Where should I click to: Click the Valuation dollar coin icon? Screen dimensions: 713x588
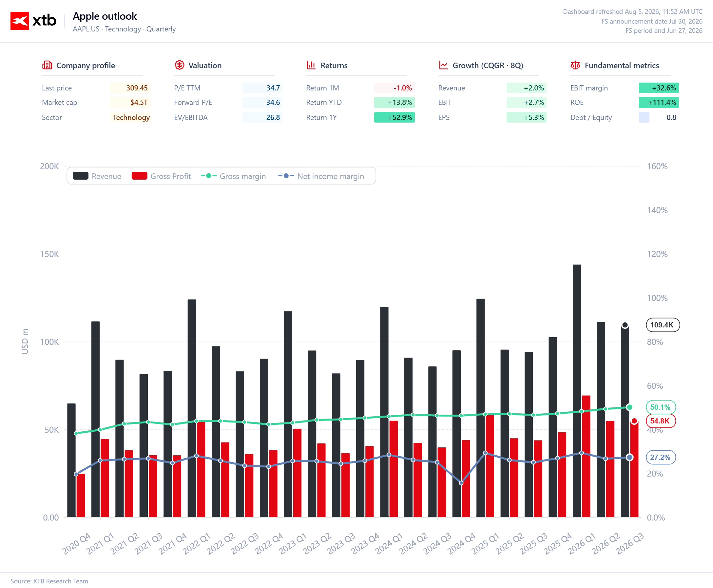tap(179, 65)
